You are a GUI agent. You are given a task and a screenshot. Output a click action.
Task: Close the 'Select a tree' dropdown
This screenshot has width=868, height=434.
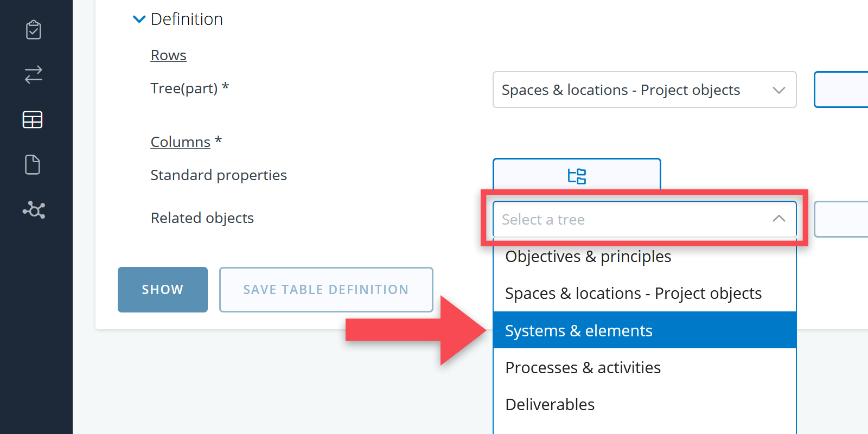coord(778,219)
